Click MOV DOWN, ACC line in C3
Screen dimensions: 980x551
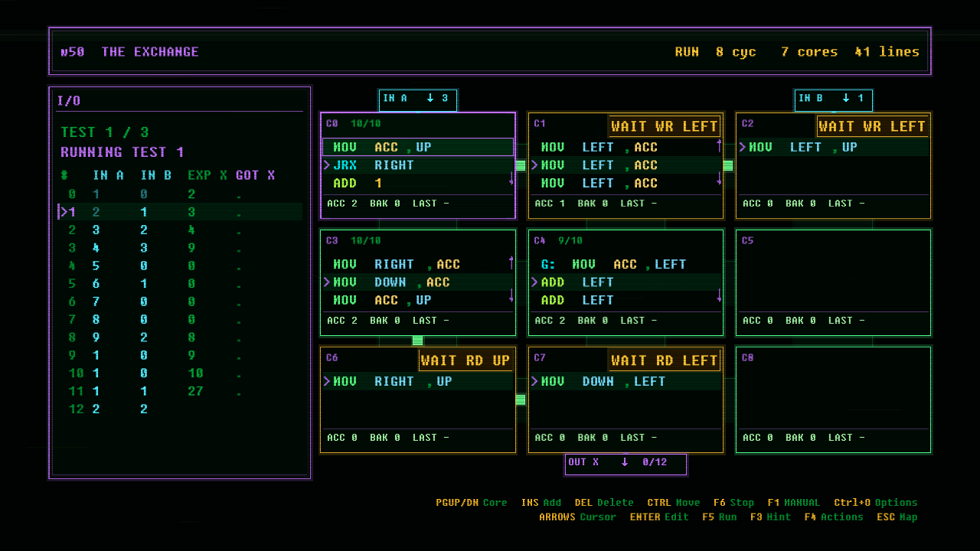click(x=418, y=282)
